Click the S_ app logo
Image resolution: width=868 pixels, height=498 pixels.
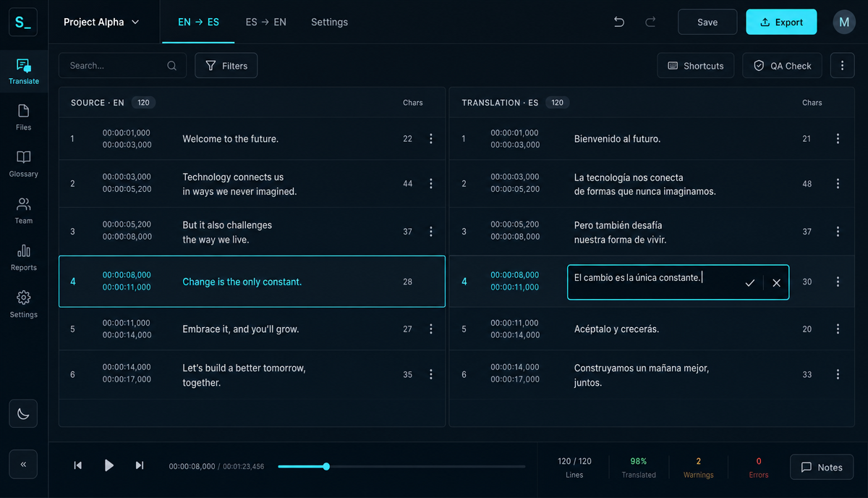[23, 22]
